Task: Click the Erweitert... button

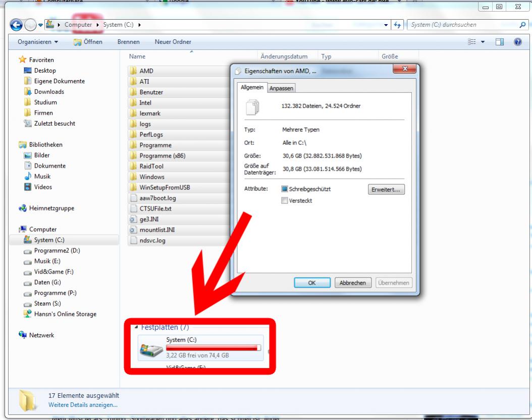Action: click(386, 189)
